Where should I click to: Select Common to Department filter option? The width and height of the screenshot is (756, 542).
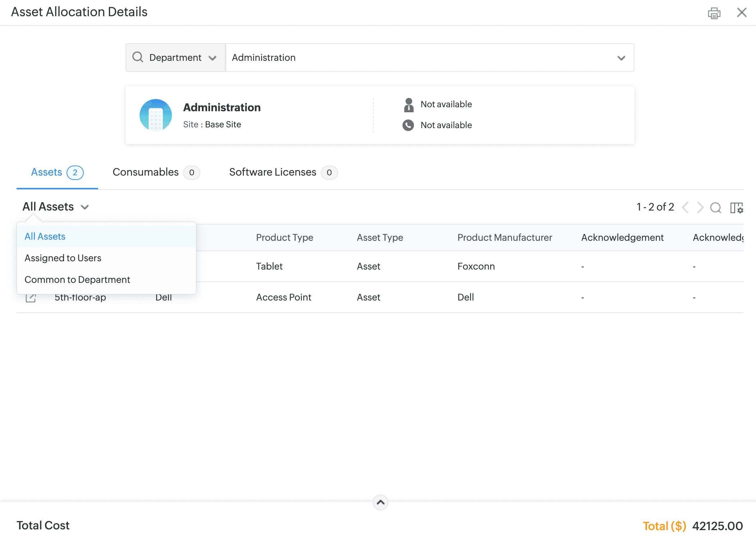click(x=77, y=280)
